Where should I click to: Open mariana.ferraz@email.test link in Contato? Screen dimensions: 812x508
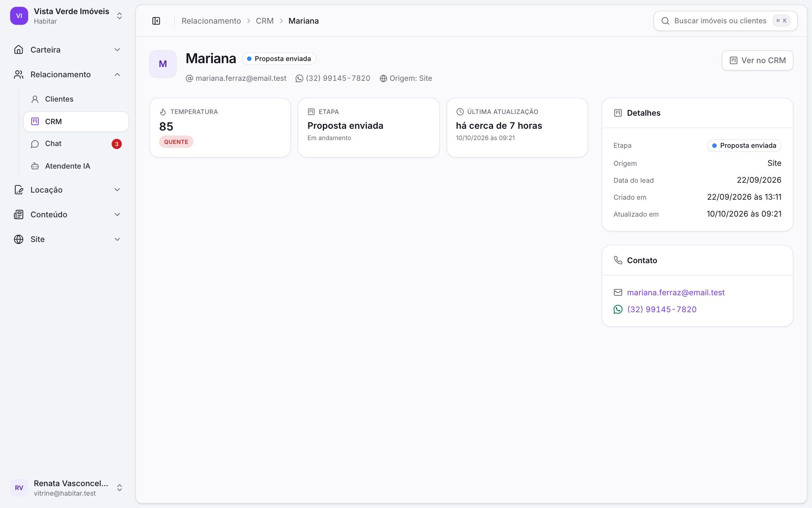pos(676,292)
